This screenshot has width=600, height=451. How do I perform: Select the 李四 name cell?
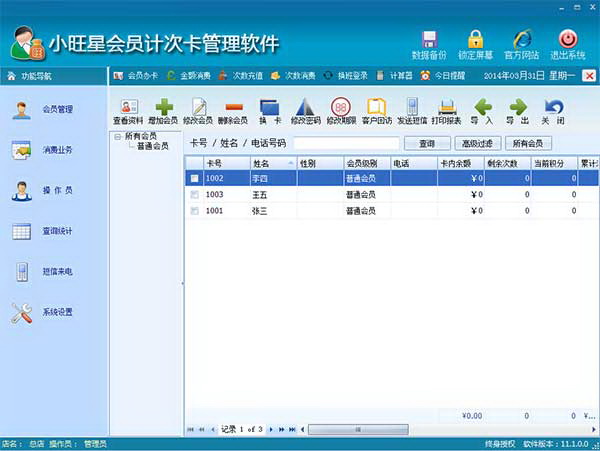point(274,178)
